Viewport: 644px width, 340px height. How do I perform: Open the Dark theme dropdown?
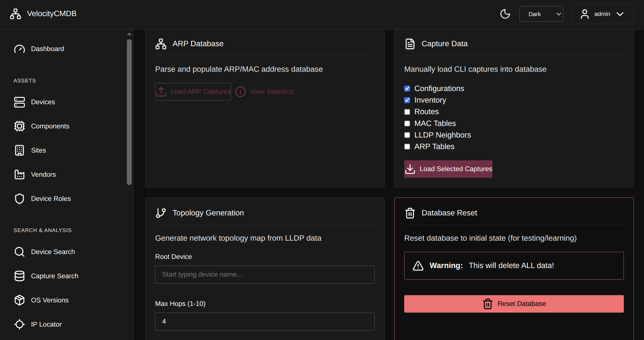click(541, 14)
